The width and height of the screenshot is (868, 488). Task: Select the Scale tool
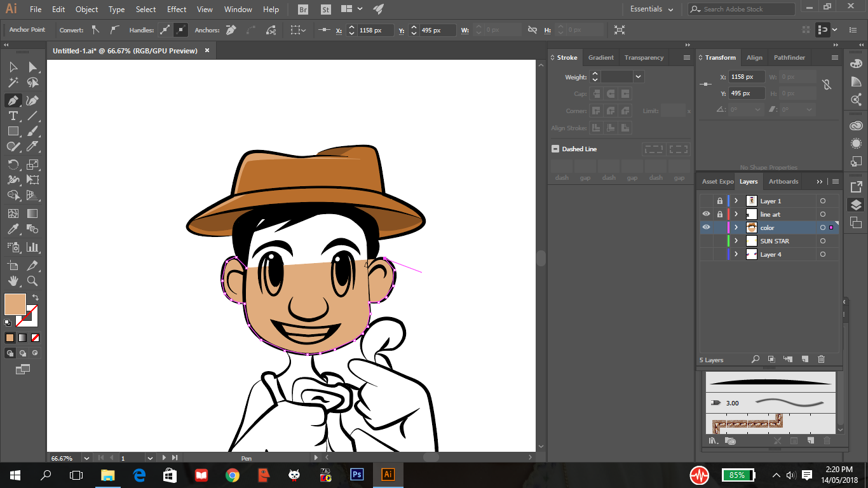click(32, 165)
